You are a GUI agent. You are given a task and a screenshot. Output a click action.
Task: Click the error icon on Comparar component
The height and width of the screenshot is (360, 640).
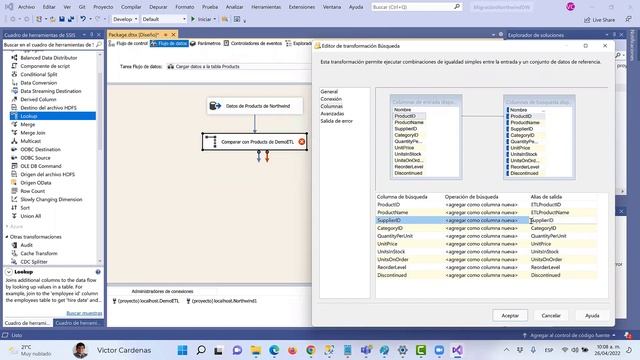pyautogui.click(x=302, y=142)
